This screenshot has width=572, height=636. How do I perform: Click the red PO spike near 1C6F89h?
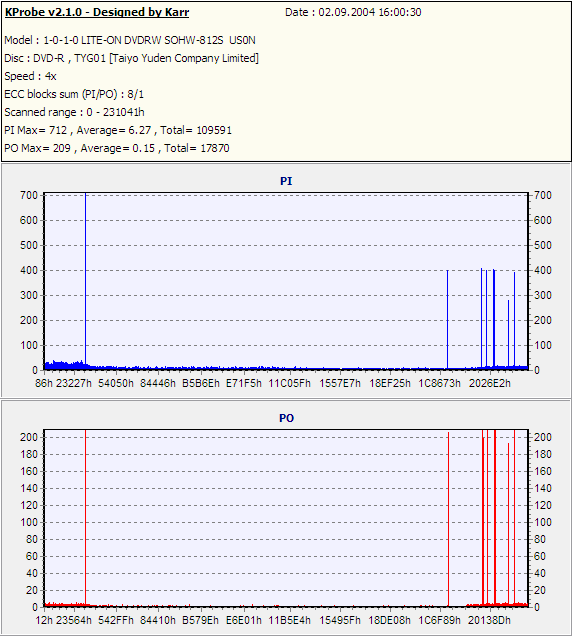448,519
